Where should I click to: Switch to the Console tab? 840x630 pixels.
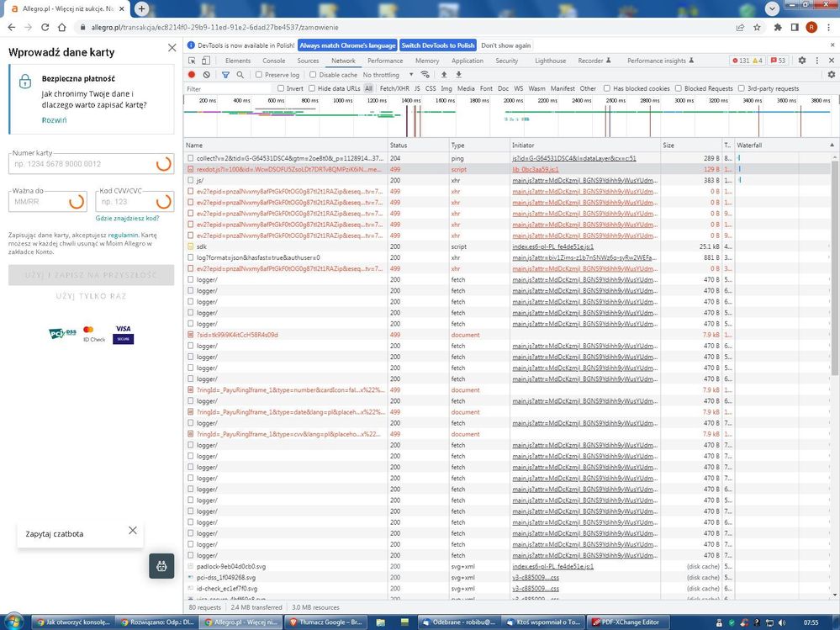click(x=274, y=61)
